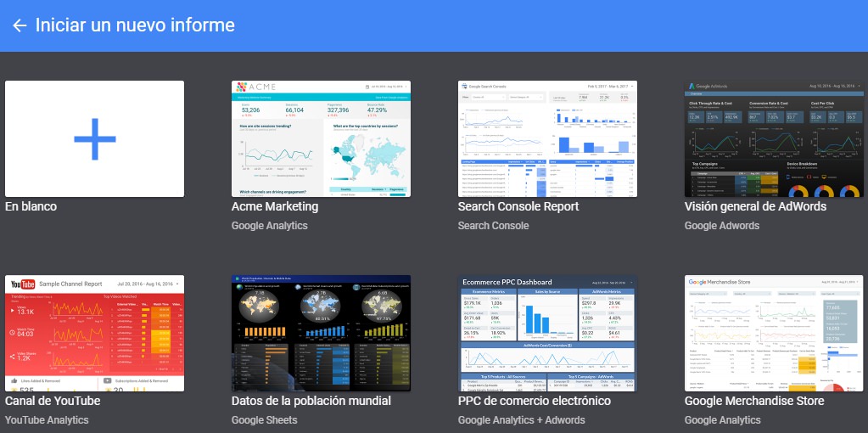The image size is (868, 433).
Task: Click the back arrow icon in the header
Action: (x=20, y=25)
